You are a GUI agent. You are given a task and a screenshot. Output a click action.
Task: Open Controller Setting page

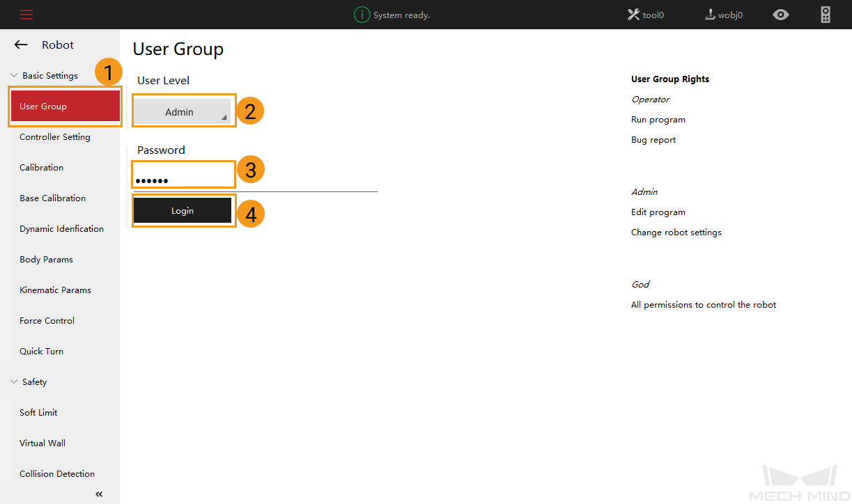[55, 137]
